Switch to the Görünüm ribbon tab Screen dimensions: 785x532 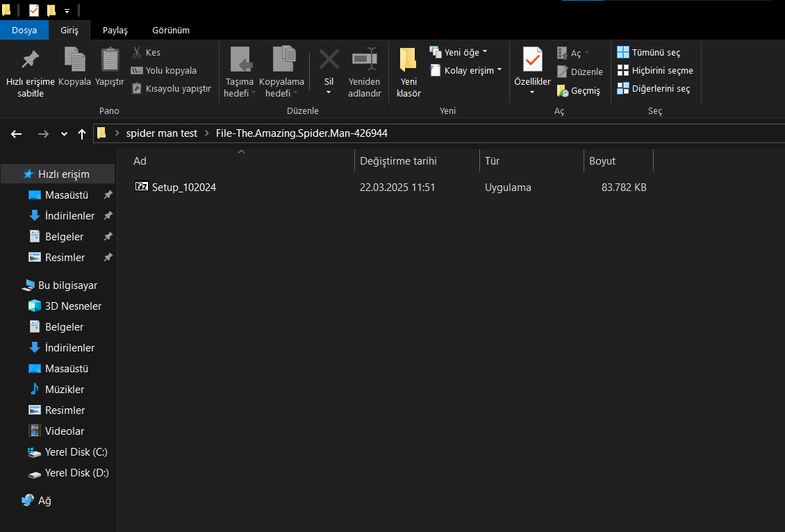pos(171,30)
